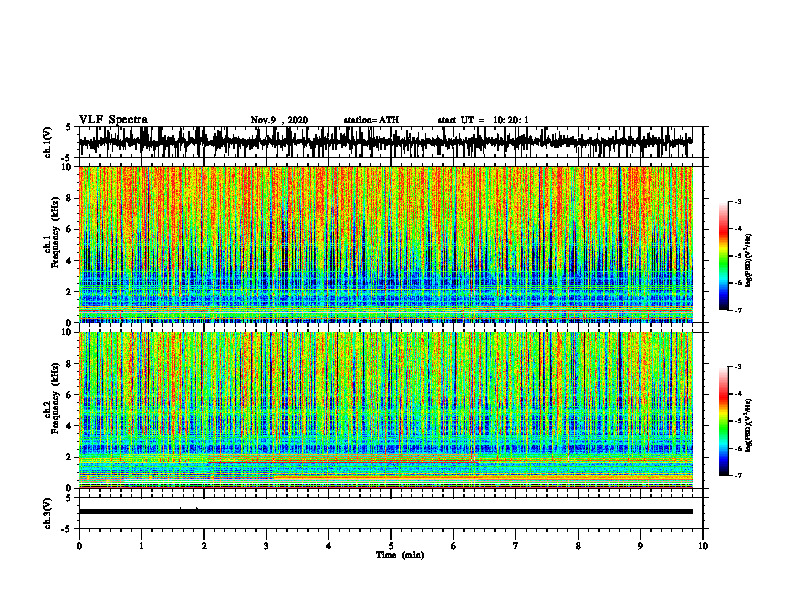The height and width of the screenshot is (612, 792).
Task: Click the time axis tick label '3'
Action: click(x=266, y=546)
